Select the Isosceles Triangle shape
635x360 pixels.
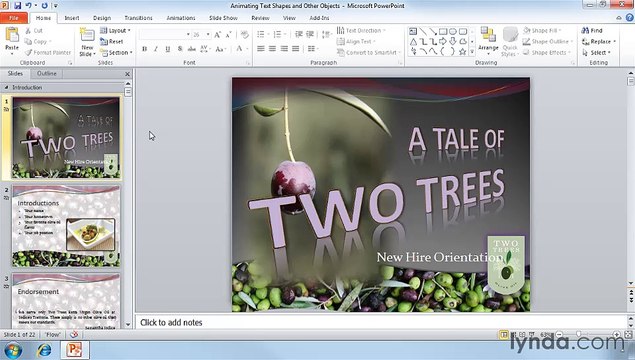tap(413, 41)
